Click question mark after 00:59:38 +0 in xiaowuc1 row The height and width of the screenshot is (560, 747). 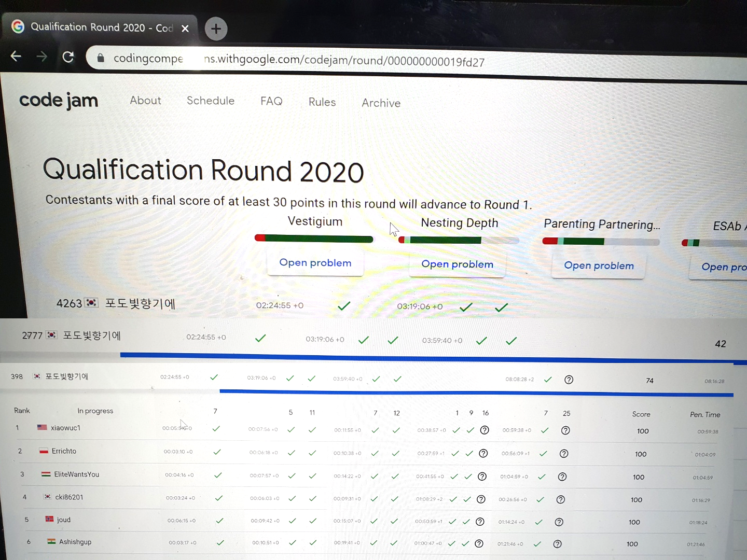pyautogui.click(x=565, y=430)
